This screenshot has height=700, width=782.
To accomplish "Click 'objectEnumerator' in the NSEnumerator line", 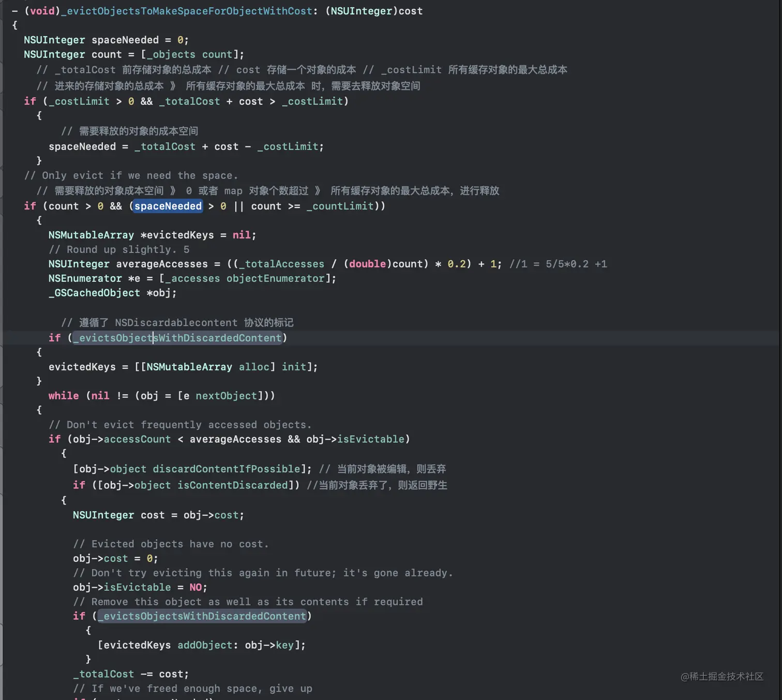I will pyautogui.click(x=275, y=278).
